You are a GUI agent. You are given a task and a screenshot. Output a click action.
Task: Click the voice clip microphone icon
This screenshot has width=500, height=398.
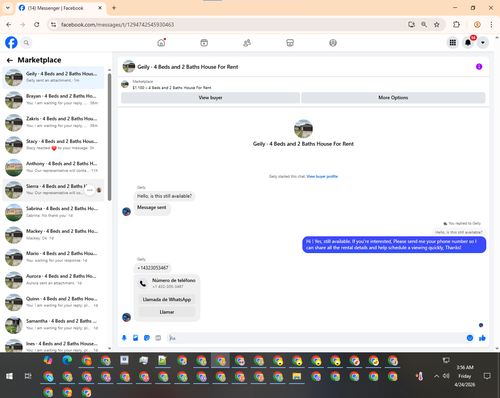[124, 338]
